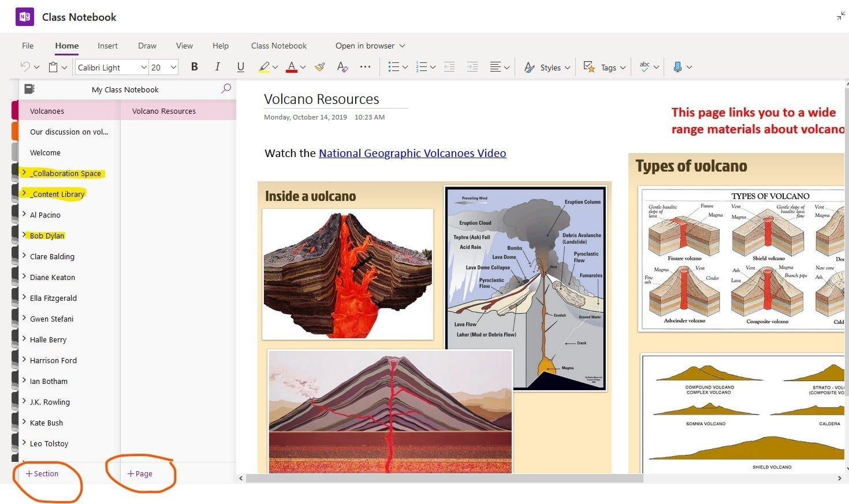The height and width of the screenshot is (504, 849).
Task: Open the Insert ribbon tab
Action: click(x=107, y=46)
